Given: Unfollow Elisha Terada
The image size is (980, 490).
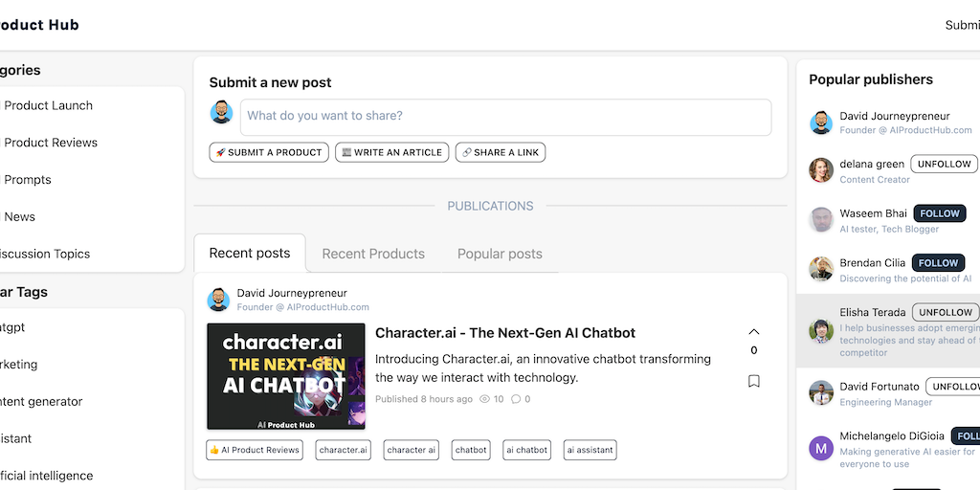Looking at the screenshot, I should [x=946, y=312].
